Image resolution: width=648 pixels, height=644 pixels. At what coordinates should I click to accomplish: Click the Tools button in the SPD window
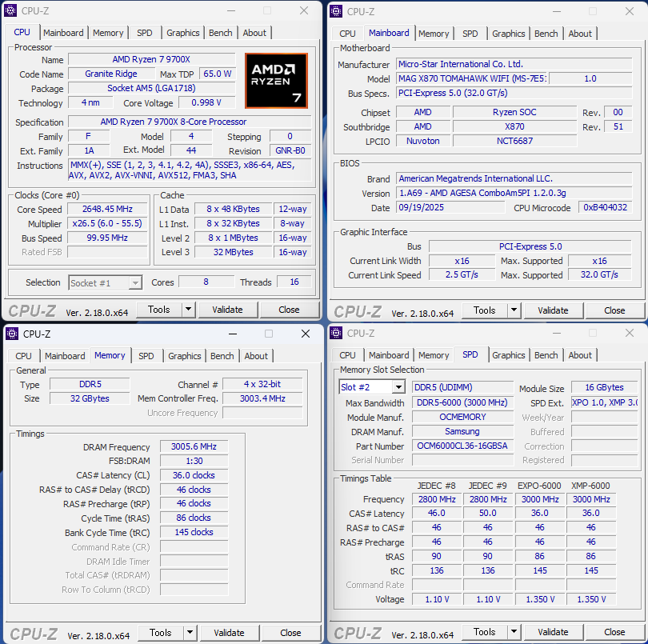[484, 632]
